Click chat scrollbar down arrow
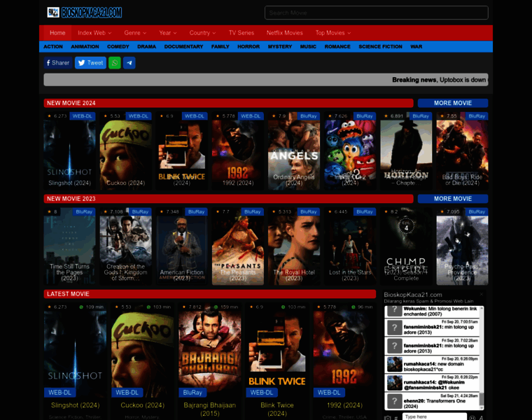This screenshot has width=532, height=420. pos(482,408)
